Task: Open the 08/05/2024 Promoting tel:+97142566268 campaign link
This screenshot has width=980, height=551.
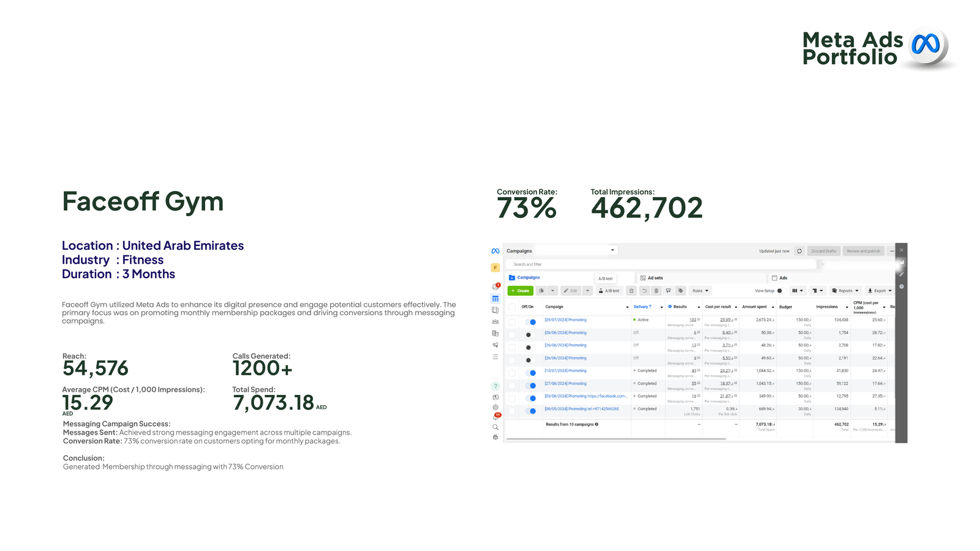Action: point(581,409)
